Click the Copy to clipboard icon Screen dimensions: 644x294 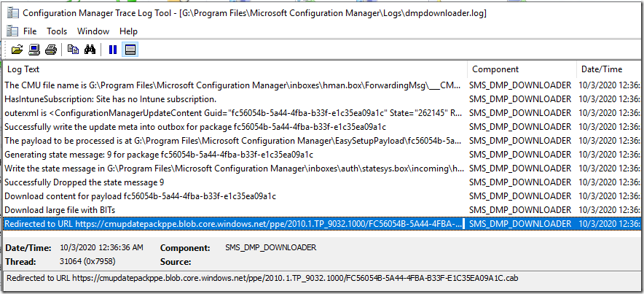click(73, 50)
